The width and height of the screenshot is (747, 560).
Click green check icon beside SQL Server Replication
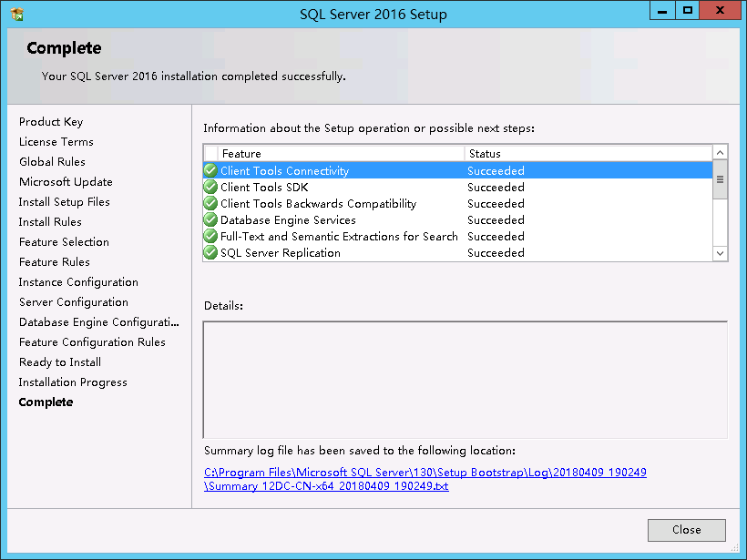click(x=210, y=253)
